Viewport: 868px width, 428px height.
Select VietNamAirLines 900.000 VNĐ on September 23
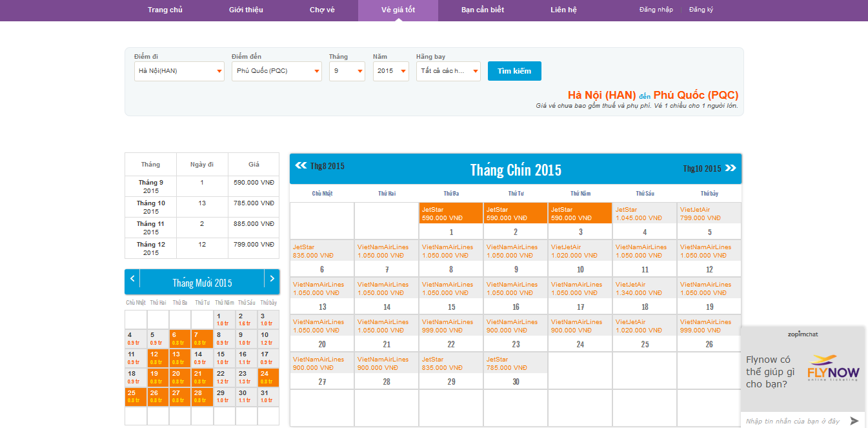(x=516, y=326)
